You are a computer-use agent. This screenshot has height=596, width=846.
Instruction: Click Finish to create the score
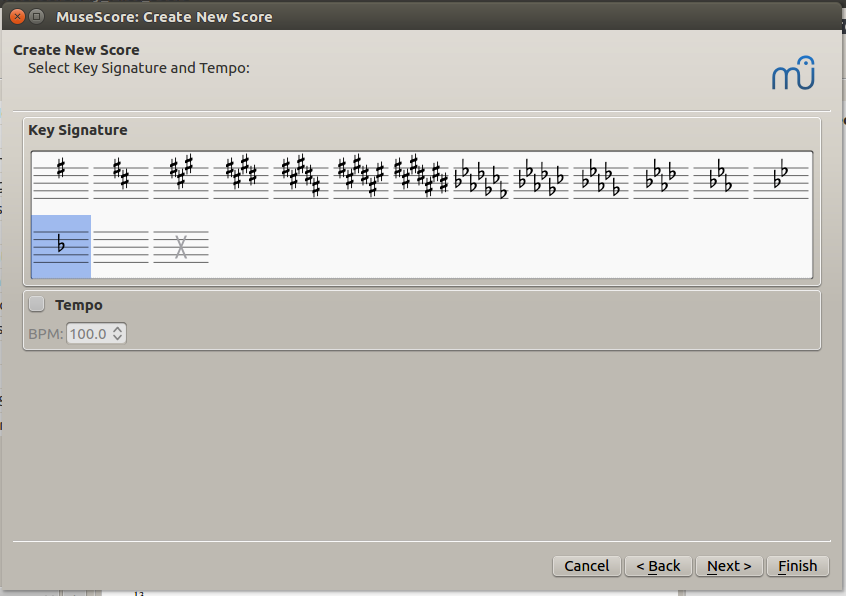pyautogui.click(x=797, y=566)
